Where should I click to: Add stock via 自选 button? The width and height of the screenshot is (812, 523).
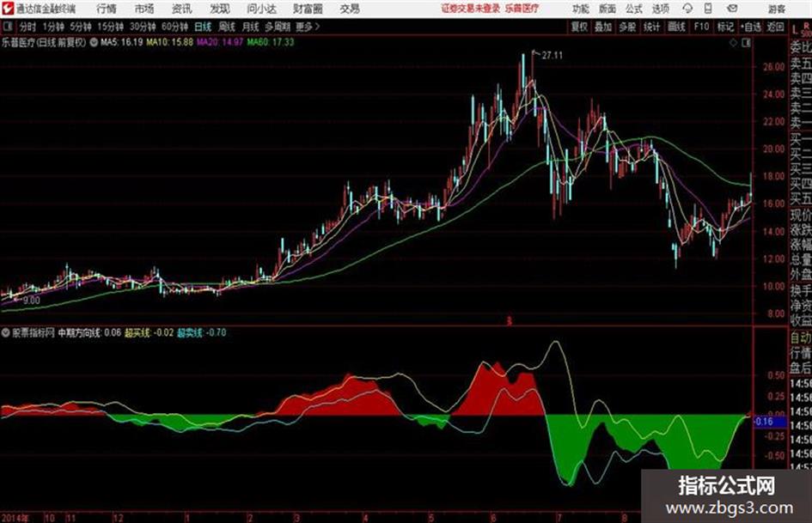(x=751, y=27)
